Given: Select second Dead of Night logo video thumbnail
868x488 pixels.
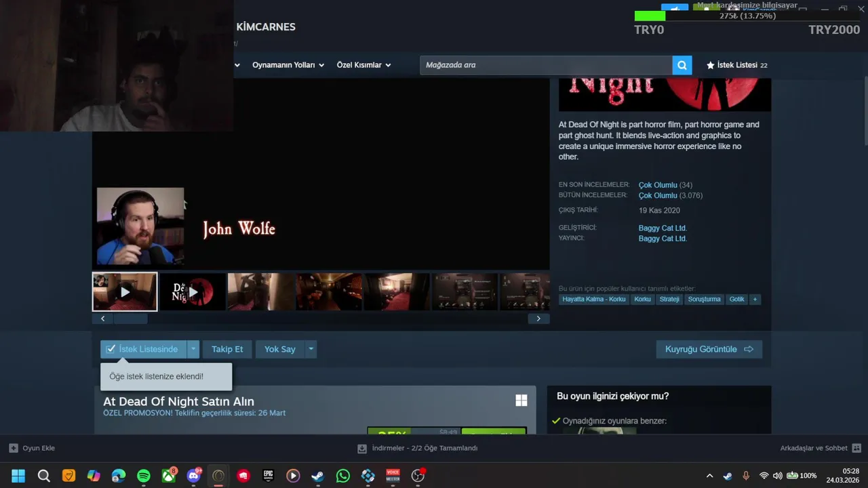Looking at the screenshot, I should (x=193, y=292).
